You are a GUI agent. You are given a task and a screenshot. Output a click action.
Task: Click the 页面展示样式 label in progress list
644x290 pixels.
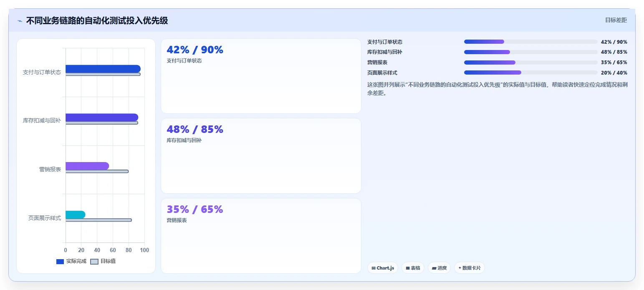[x=382, y=73]
